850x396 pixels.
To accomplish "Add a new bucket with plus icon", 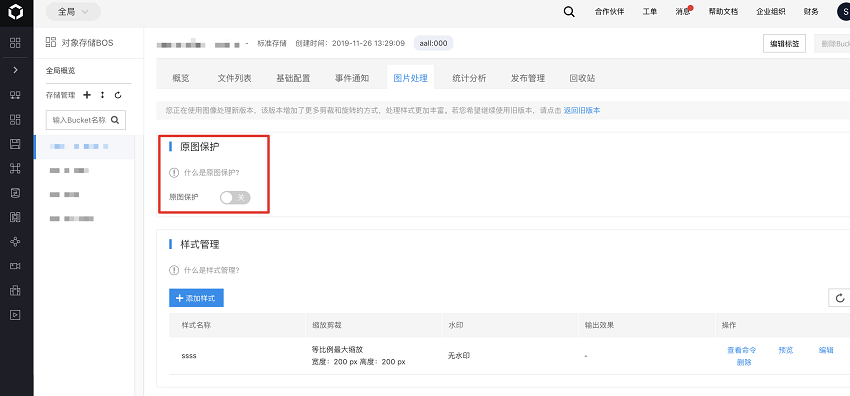I will 87,95.
